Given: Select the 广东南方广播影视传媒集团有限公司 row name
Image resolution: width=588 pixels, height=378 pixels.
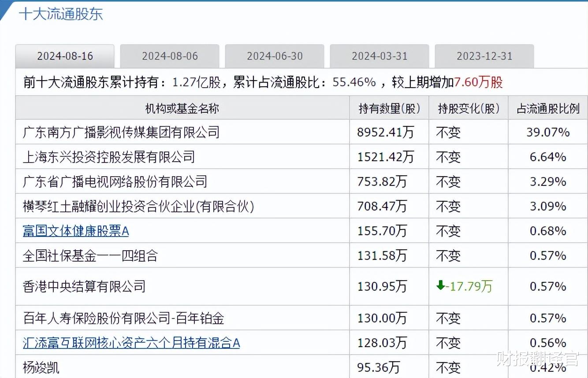Looking at the screenshot, I should tap(121, 132).
